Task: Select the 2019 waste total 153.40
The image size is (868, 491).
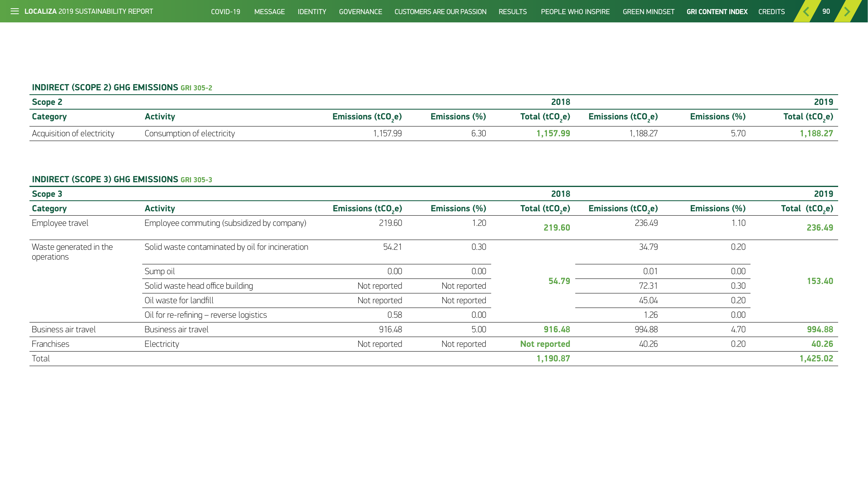Action: pyautogui.click(x=820, y=281)
